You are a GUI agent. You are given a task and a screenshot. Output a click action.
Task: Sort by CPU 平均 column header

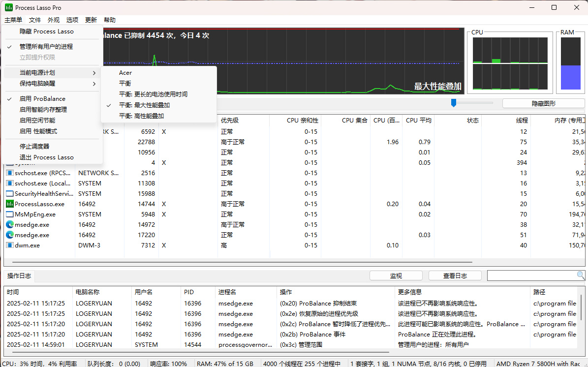(418, 121)
